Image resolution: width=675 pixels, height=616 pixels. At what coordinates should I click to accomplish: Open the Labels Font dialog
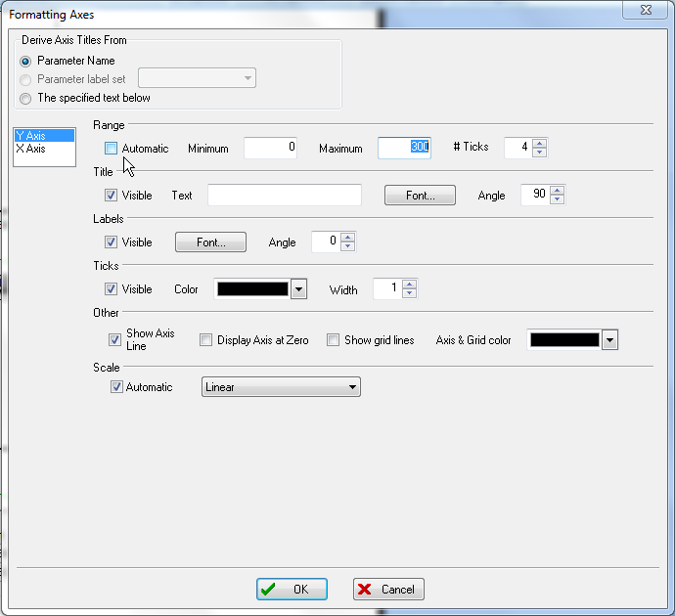pyautogui.click(x=210, y=242)
